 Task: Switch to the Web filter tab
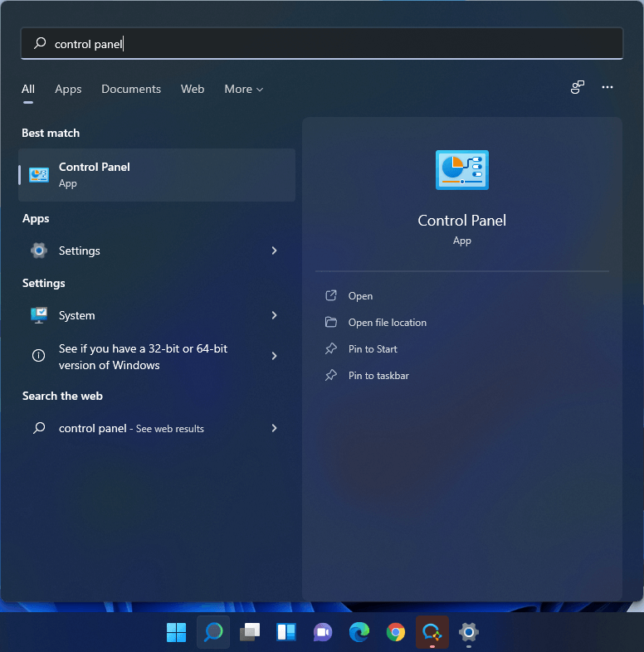(x=193, y=89)
